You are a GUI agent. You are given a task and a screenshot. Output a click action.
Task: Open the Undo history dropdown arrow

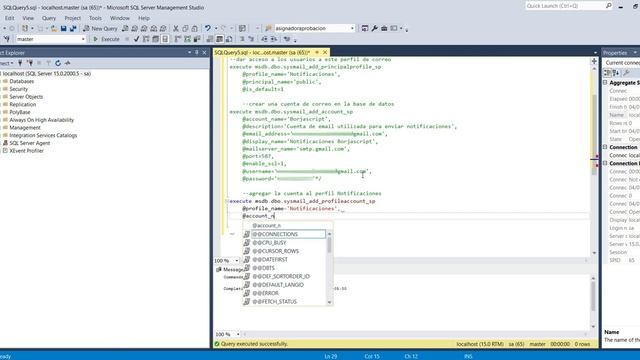216,28
